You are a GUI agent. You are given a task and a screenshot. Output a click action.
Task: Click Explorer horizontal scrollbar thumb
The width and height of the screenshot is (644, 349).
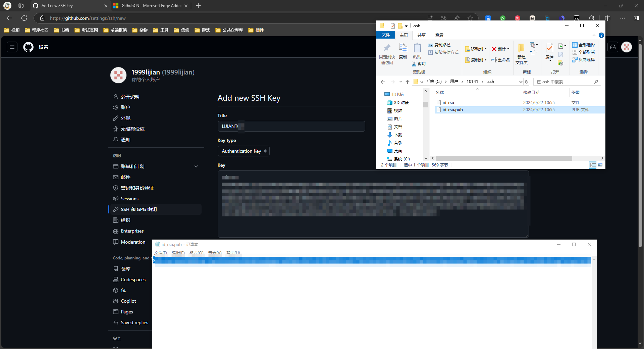tap(504, 158)
